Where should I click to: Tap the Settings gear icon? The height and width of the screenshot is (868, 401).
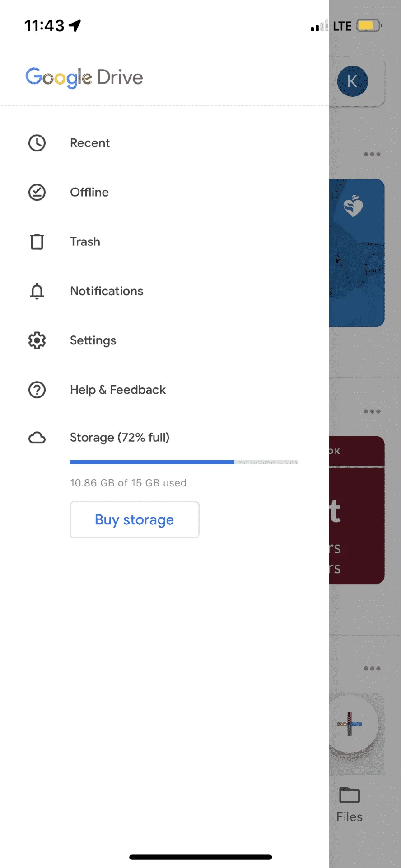pyautogui.click(x=37, y=340)
